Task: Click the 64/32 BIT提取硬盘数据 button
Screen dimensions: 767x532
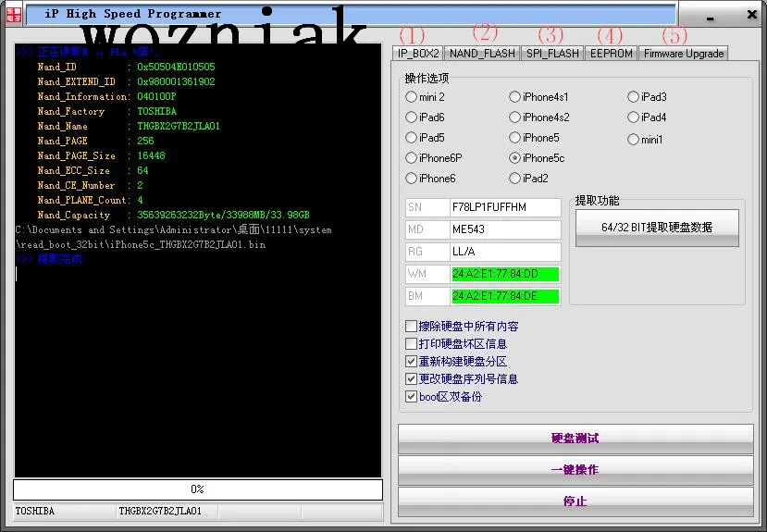Action: [x=657, y=228]
